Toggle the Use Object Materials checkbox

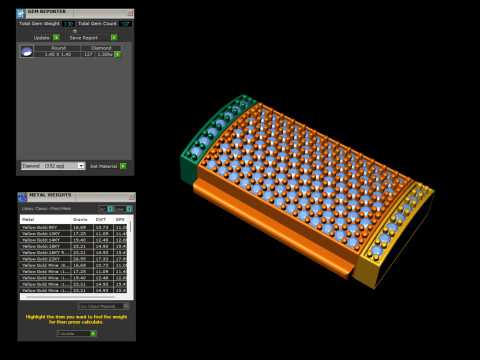(126, 306)
